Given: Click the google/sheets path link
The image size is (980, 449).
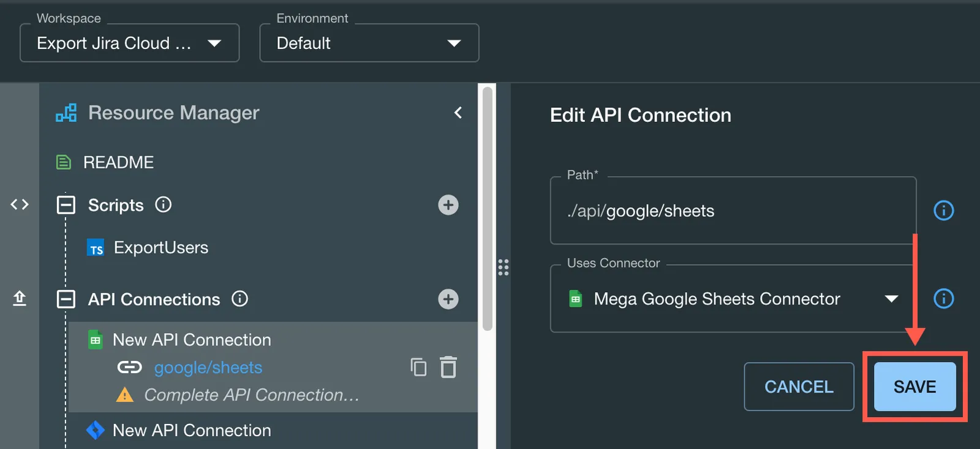Looking at the screenshot, I should pos(208,368).
